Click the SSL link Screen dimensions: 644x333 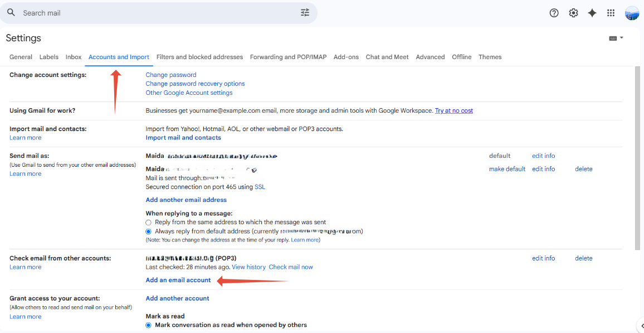coord(260,187)
